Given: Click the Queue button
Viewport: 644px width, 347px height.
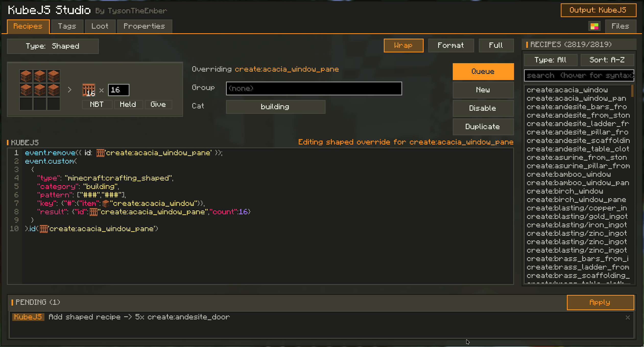Looking at the screenshot, I should pos(483,72).
